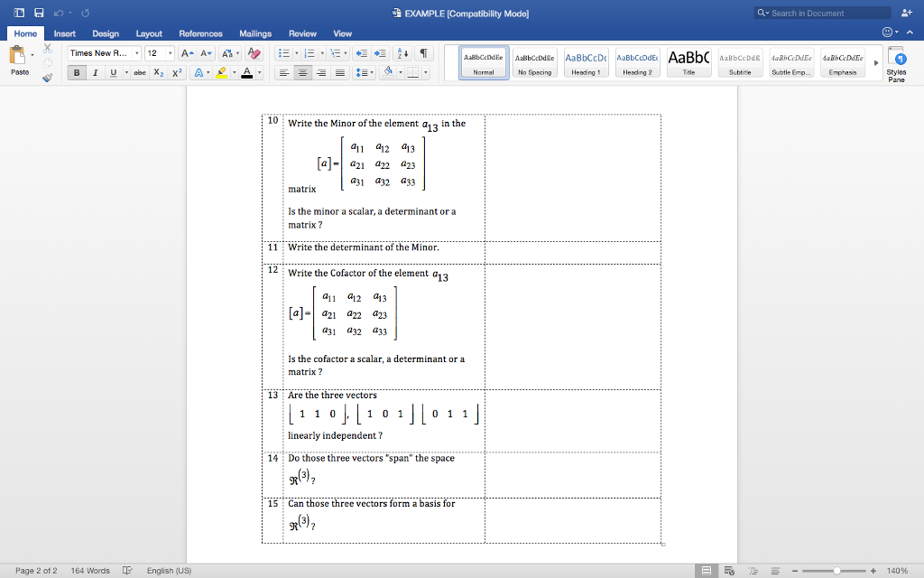Apply the Title style
This screenshot has height=578, width=924.
click(x=688, y=62)
